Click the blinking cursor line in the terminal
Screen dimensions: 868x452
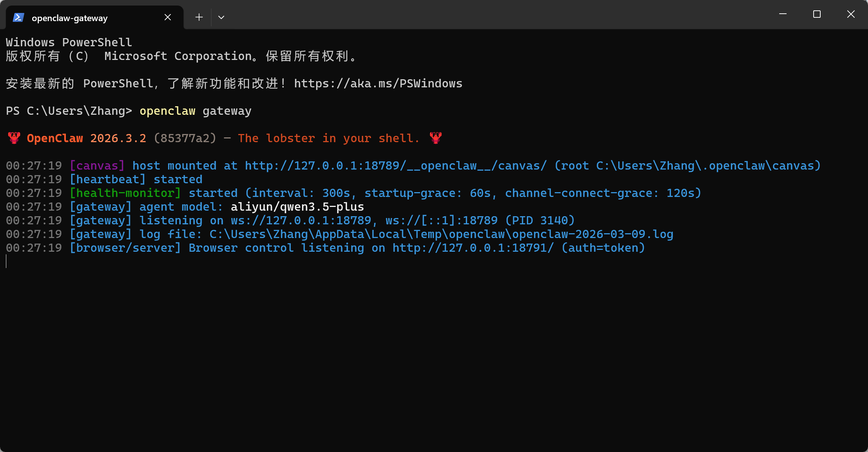(x=7, y=262)
